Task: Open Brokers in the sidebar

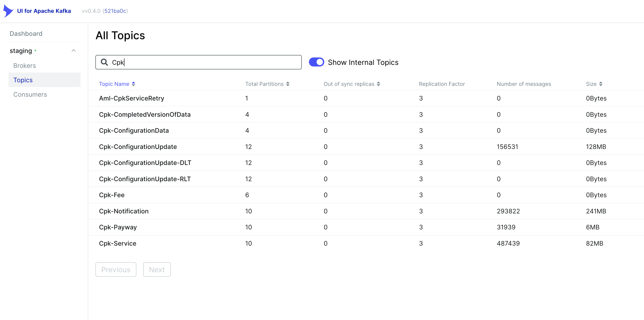Action: tap(25, 66)
